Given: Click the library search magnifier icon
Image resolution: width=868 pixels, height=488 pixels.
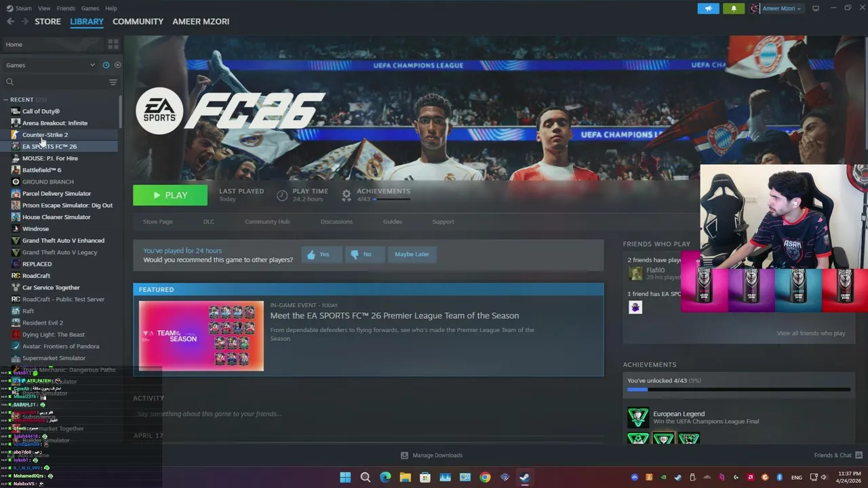Looking at the screenshot, I should pyautogui.click(x=9, y=82).
